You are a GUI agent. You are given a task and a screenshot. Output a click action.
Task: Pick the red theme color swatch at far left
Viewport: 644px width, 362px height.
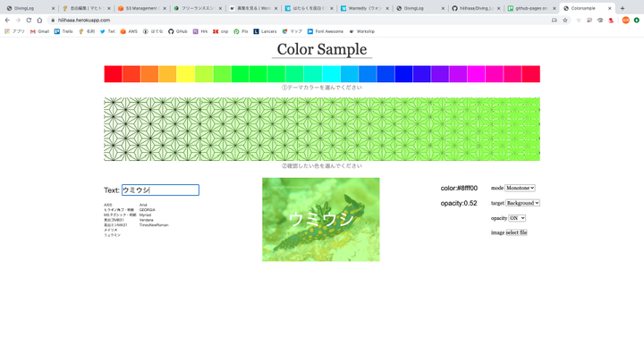coord(113,74)
